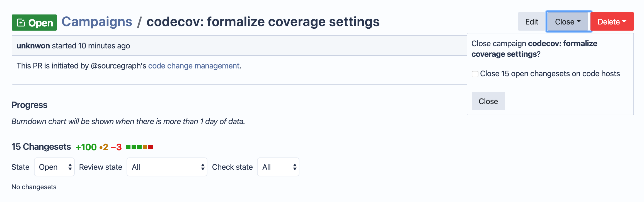This screenshot has height=202, width=644.
Task: Click the Open campaign status badge icon
Action: click(x=21, y=23)
